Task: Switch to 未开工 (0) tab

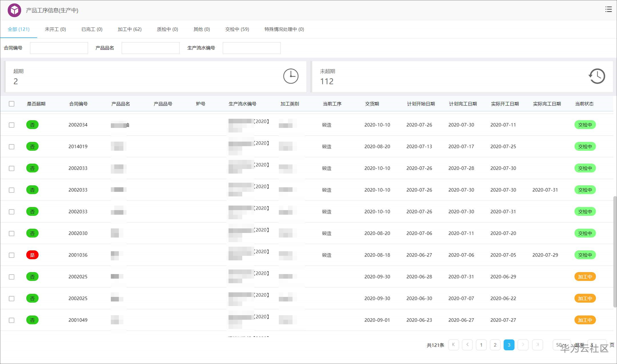Action: tap(55, 29)
